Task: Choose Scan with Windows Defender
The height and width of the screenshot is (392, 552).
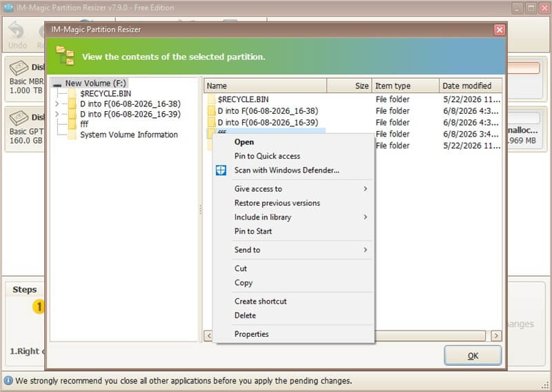Action: point(294,170)
